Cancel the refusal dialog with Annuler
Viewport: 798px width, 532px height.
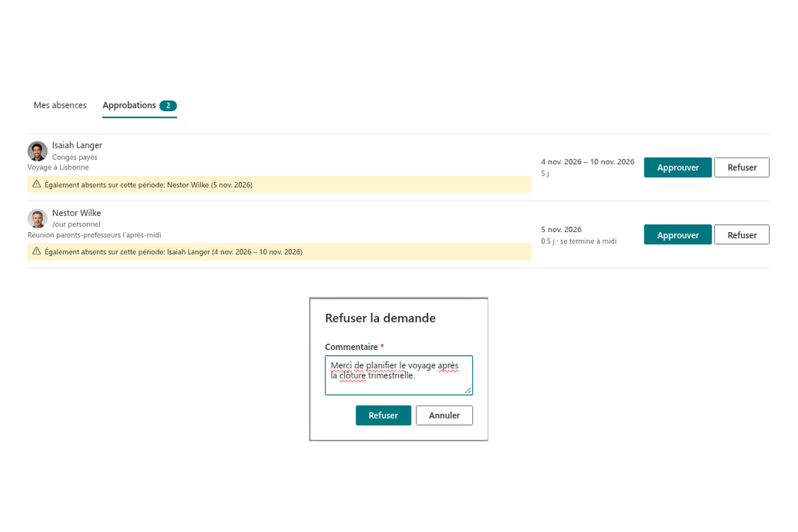pyautogui.click(x=444, y=416)
